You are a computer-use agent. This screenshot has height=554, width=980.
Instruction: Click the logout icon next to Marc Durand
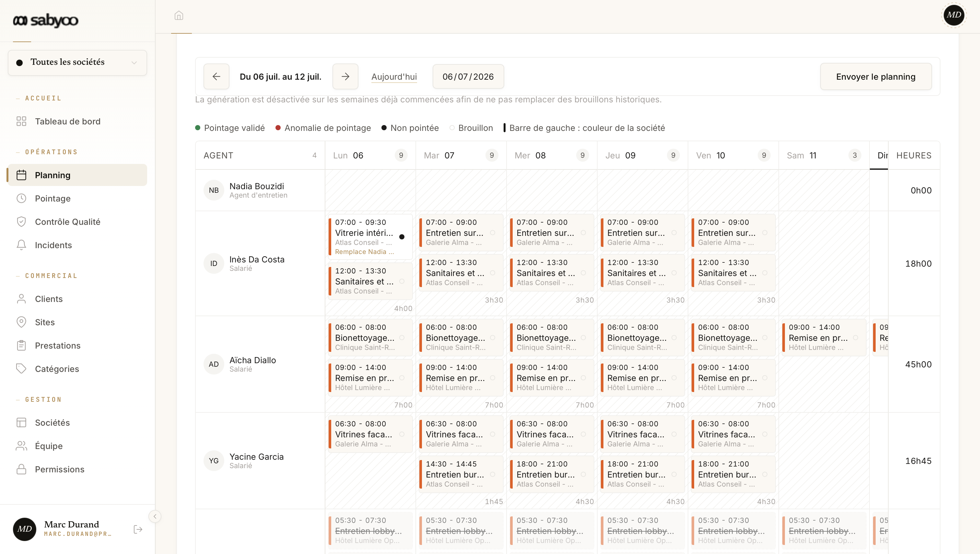click(x=138, y=529)
